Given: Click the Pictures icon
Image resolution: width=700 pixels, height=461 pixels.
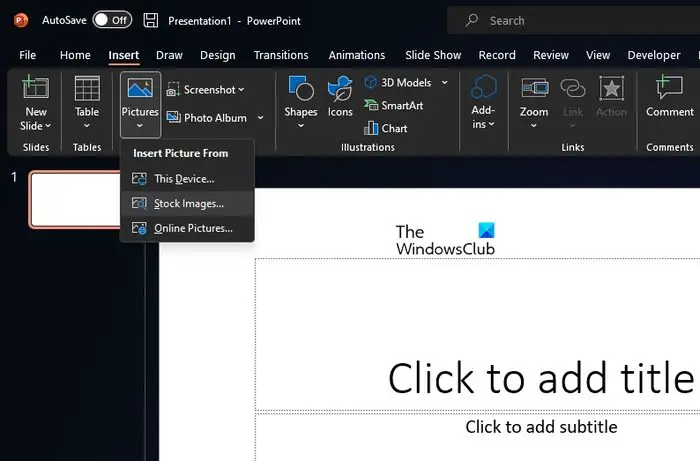Looking at the screenshot, I should pyautogui.click(x=140, y=87).
